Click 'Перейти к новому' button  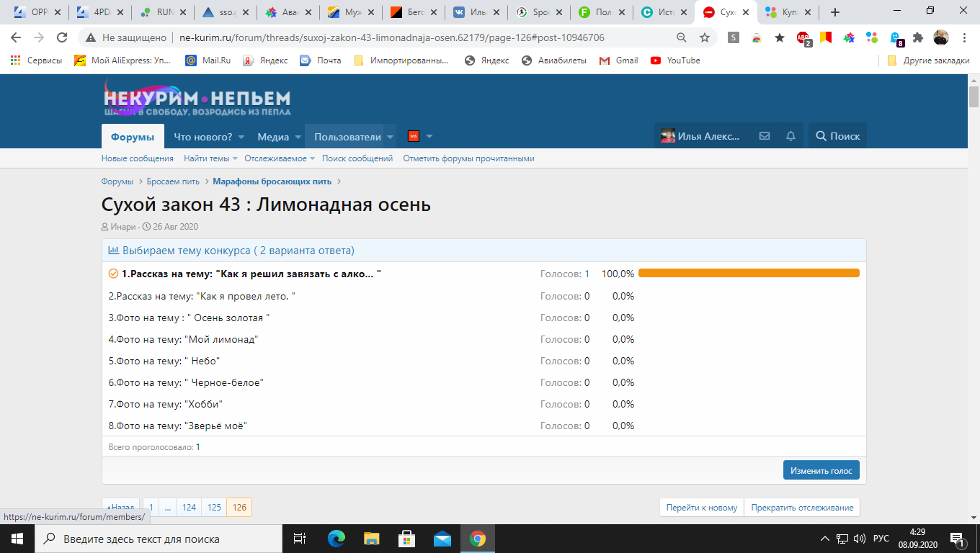pyautogui.click(x=702, y=508)
